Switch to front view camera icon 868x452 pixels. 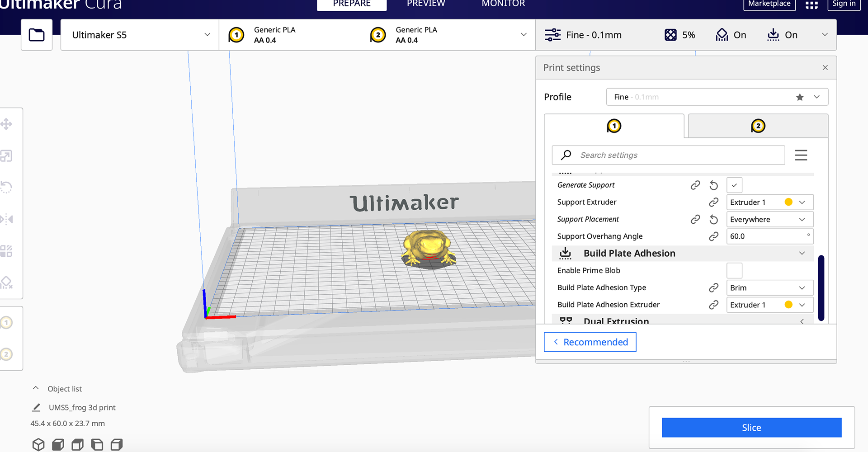tap(58, 445)
